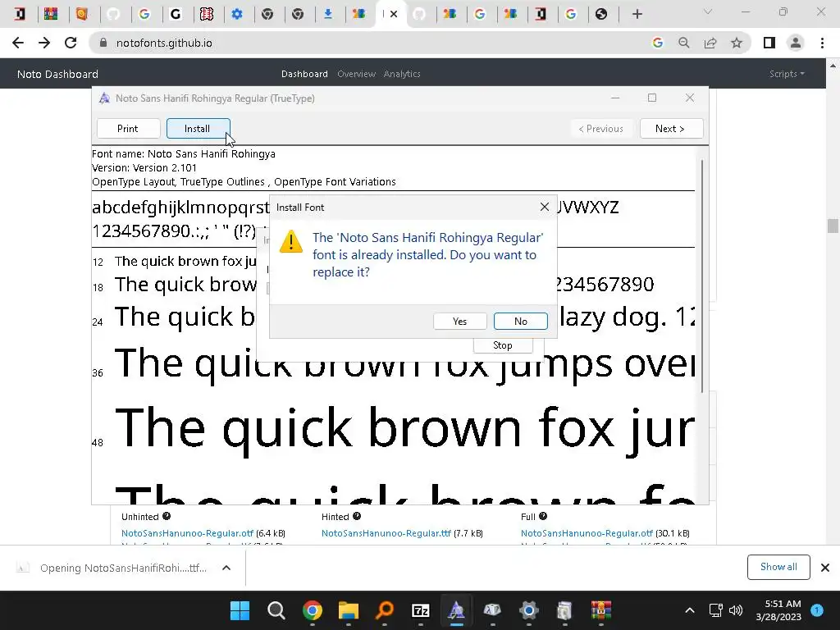Expand the download item options chevron
The image size is (840, 630).
coord(226,568)
